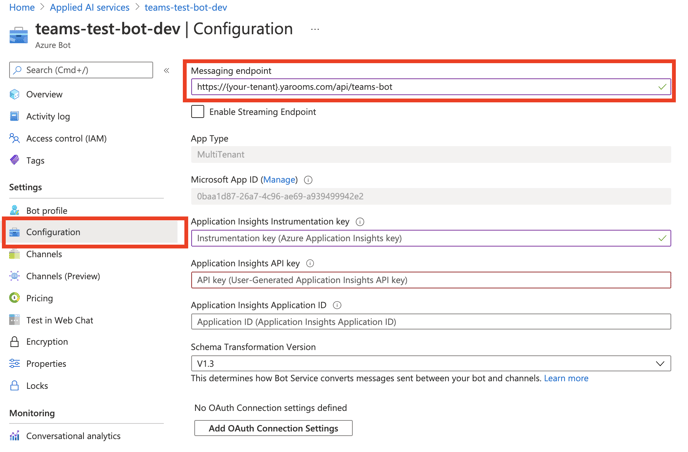Open Properties page
This screenshot has height=452, width=688.
(46, 363)
